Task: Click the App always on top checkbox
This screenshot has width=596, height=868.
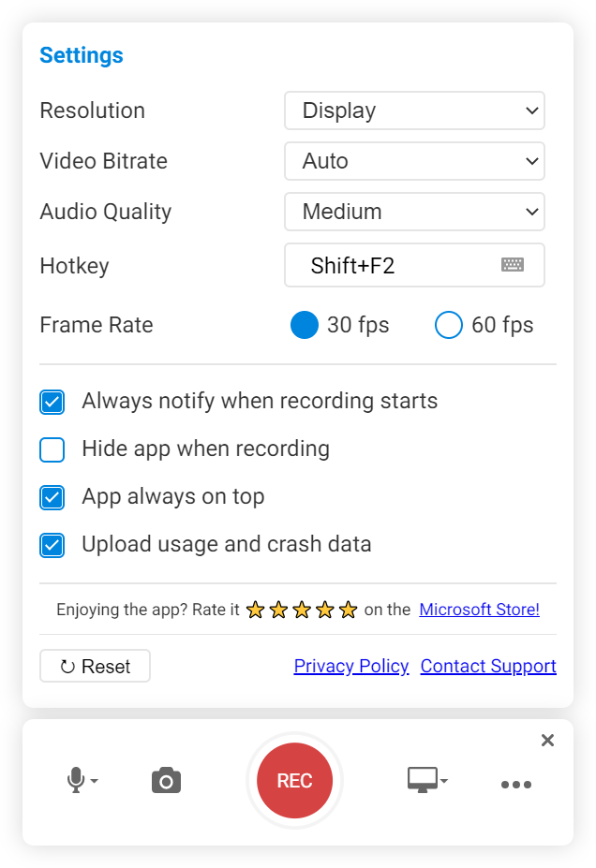Action: point(52,497)
